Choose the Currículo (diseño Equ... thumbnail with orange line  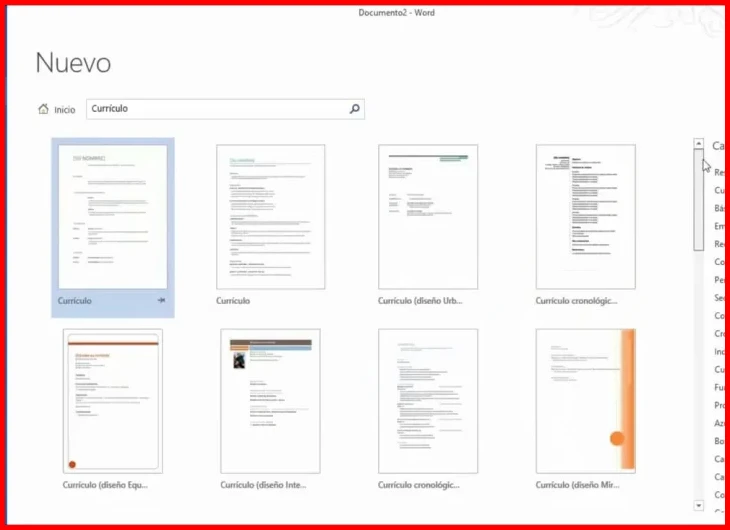tap(113, 401)
